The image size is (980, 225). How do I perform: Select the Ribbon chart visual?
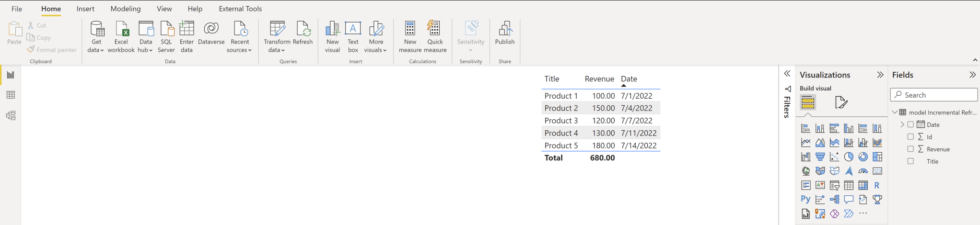(877, 143)
